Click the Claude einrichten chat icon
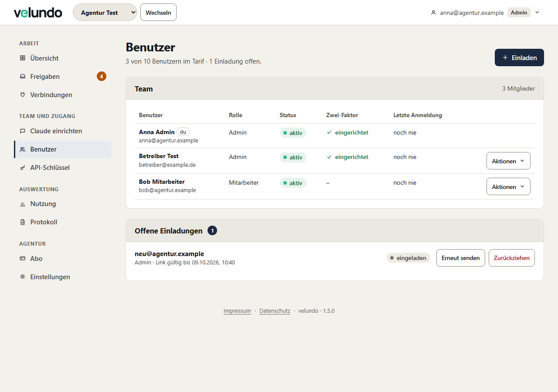 [x=23, y=131]
